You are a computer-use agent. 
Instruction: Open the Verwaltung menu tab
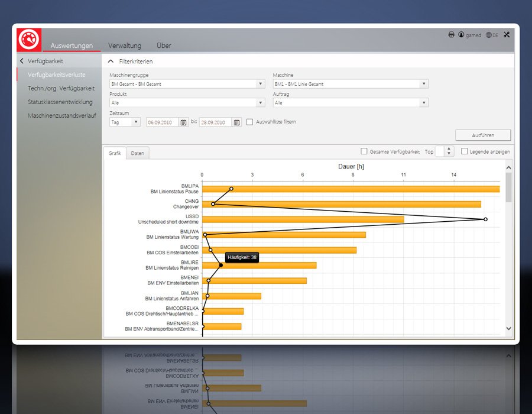[125, 46]
